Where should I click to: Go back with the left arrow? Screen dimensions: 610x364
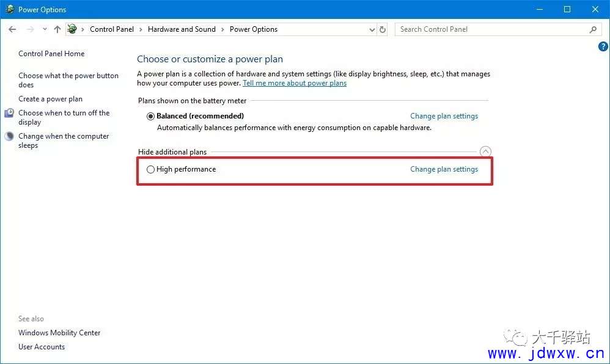(12, 29)
